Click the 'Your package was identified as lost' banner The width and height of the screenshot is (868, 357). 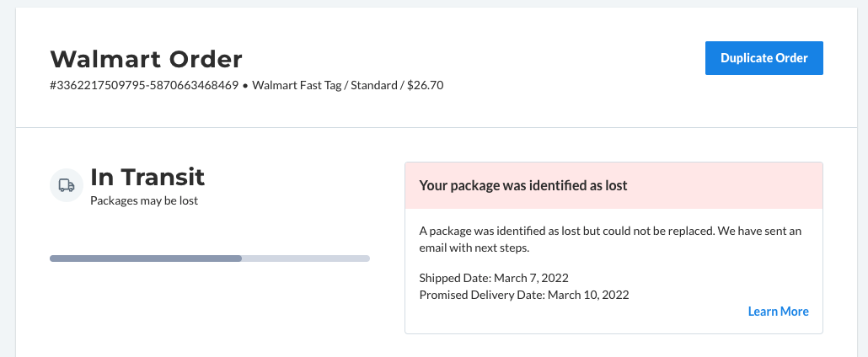click(x=613, y=185)
